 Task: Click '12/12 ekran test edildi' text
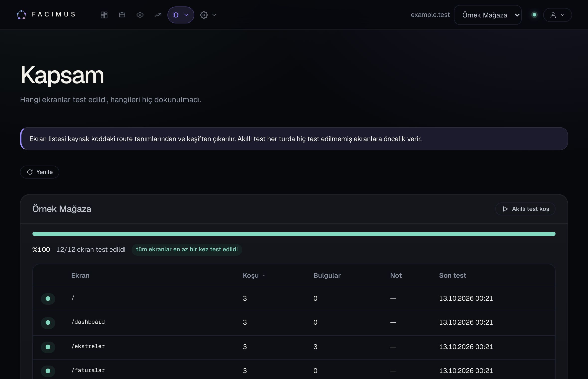[91, 250]
